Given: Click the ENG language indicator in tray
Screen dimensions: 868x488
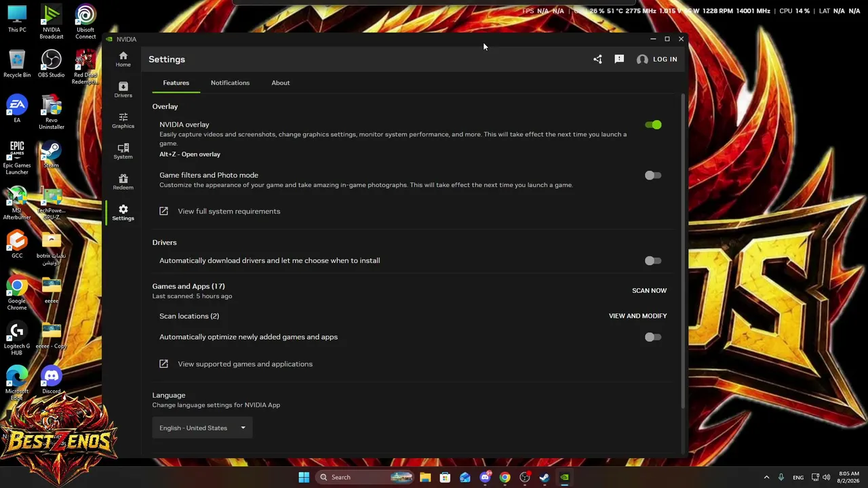Looking at the screenshot, I should [798, 478].
